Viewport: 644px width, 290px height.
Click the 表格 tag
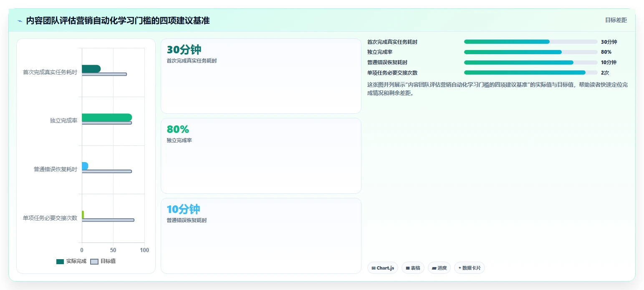(413, 268)
